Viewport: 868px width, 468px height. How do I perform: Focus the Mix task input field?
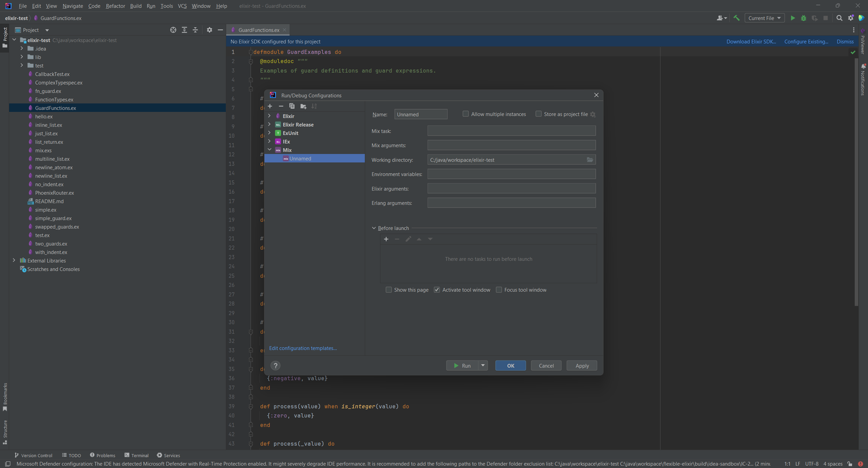pos(512,131)
